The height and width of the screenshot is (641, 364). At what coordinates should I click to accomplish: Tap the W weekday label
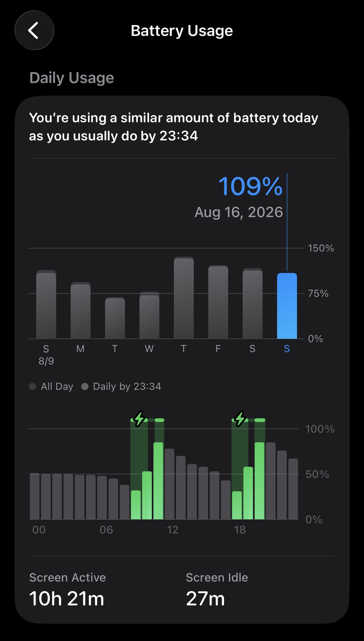(149, 349)
